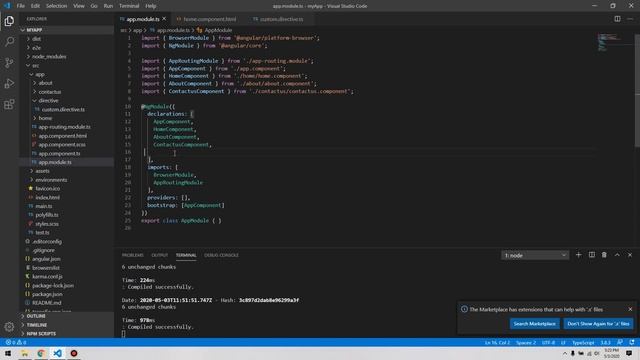Close the app.module.ts editor tab
640x360 pixels.
pos(164,19)
